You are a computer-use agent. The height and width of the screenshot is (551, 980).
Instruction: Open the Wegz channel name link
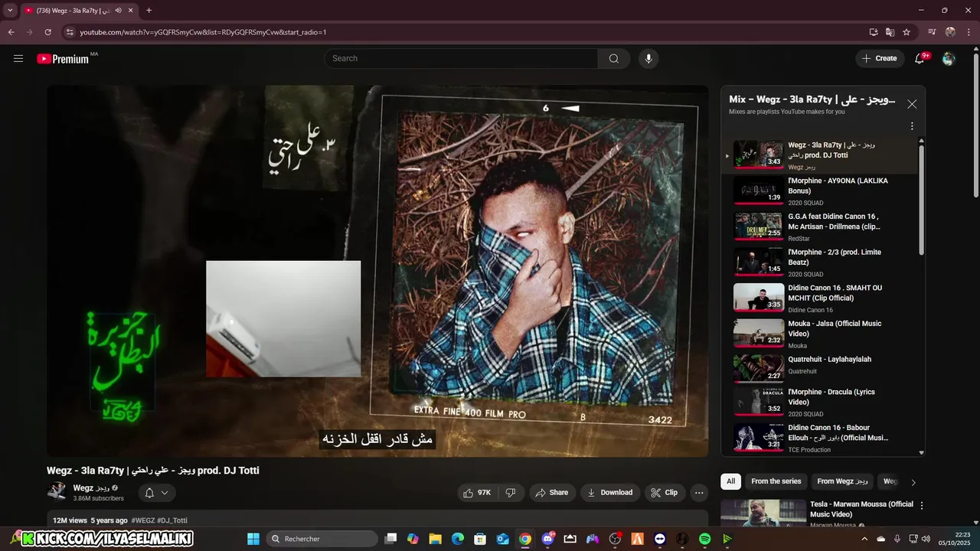[92, 487]
